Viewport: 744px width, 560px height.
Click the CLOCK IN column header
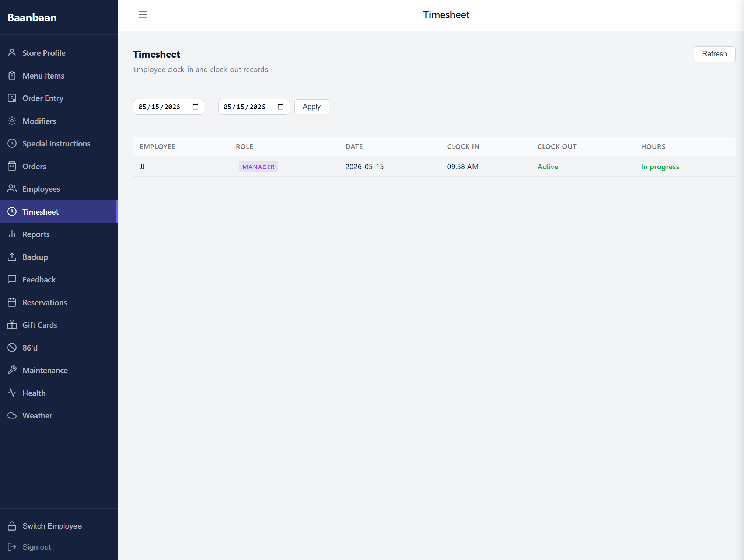[463, 146]
